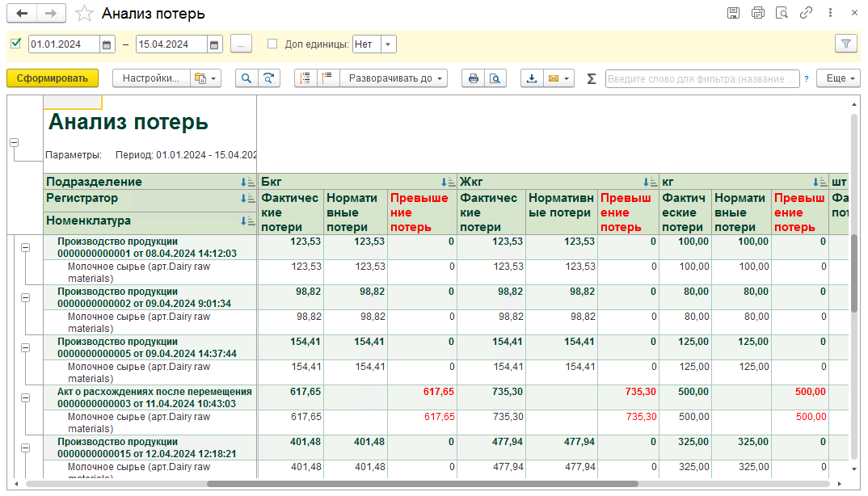Click the find magnifier icon in toolbar
Image resolution: width=868 pixels, height=496 pixels.
click(x=246, y=78)
